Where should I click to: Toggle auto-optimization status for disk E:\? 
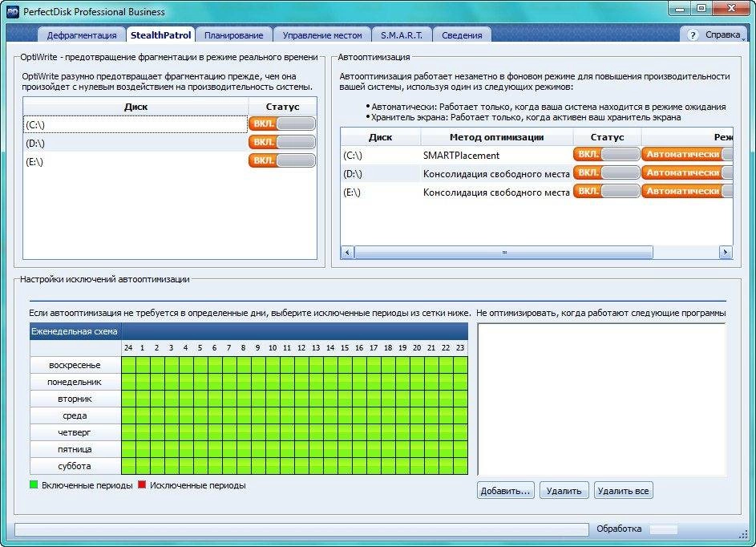pyautogui.click(x=607, y=191)
